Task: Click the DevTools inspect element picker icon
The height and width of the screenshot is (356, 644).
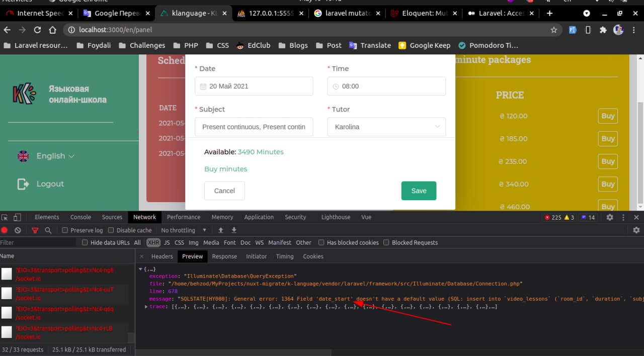Action: [x=5, y=217]
